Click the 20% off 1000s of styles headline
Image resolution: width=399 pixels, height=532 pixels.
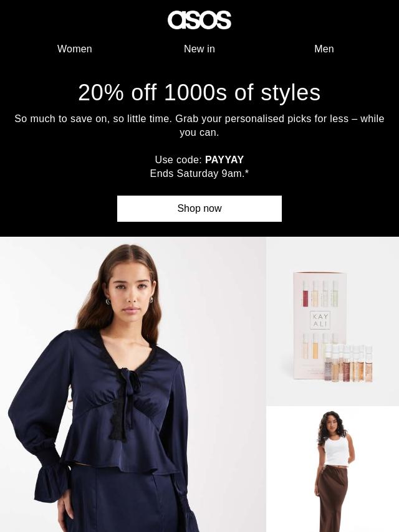[x=199, y=92]
